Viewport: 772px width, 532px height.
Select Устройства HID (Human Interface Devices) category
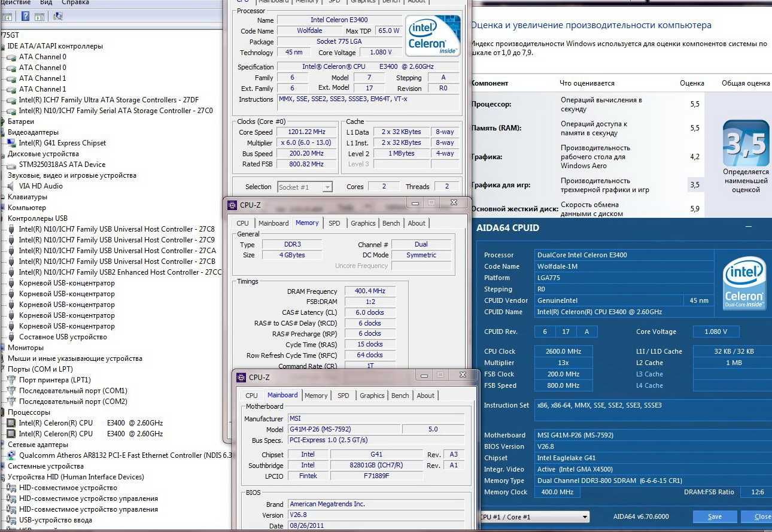(x=75, y=477)
